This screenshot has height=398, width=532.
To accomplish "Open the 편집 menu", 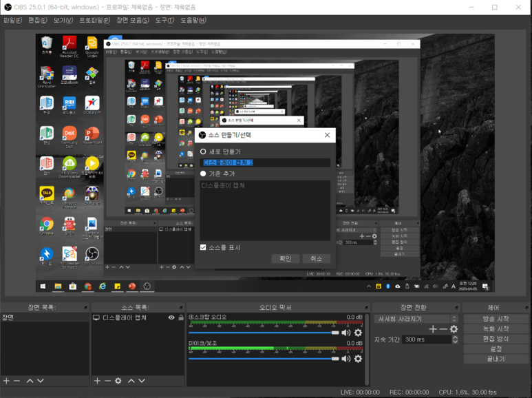I will [37, 21].
